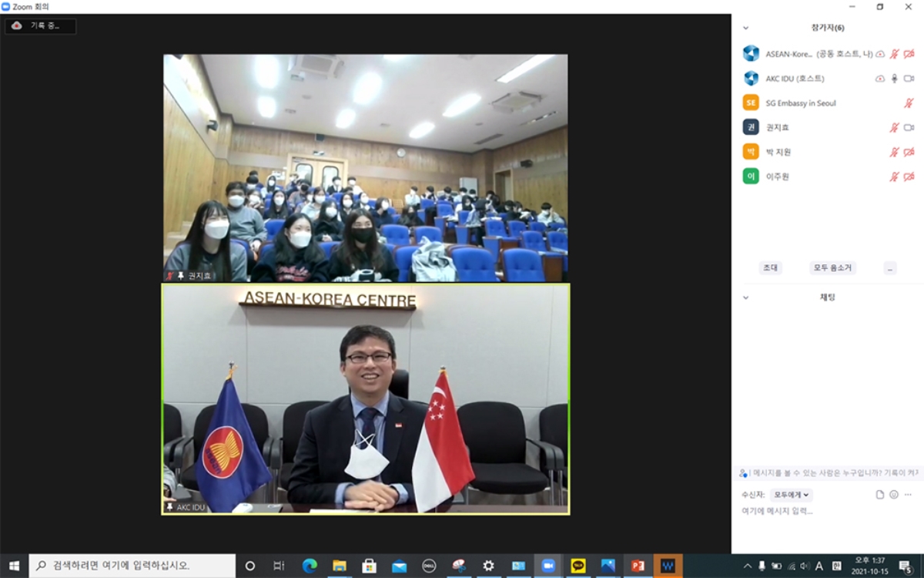Open the Windows notification center

tap(906, 566)
